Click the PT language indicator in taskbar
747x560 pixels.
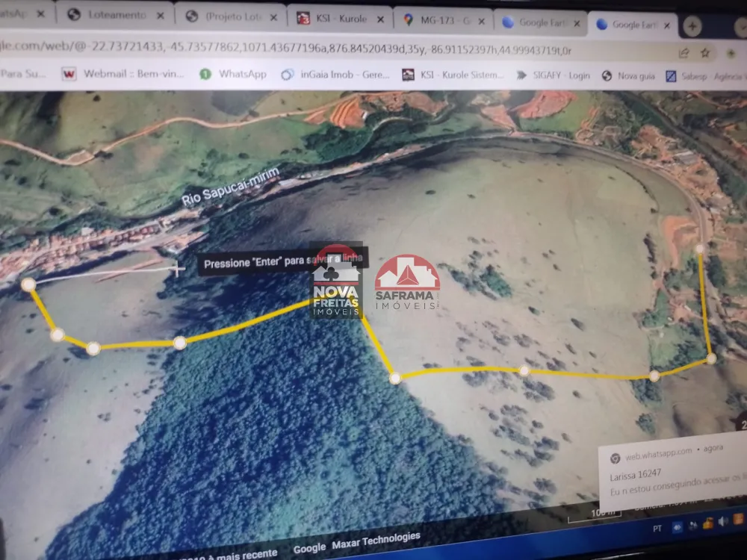tap(657, 527)
